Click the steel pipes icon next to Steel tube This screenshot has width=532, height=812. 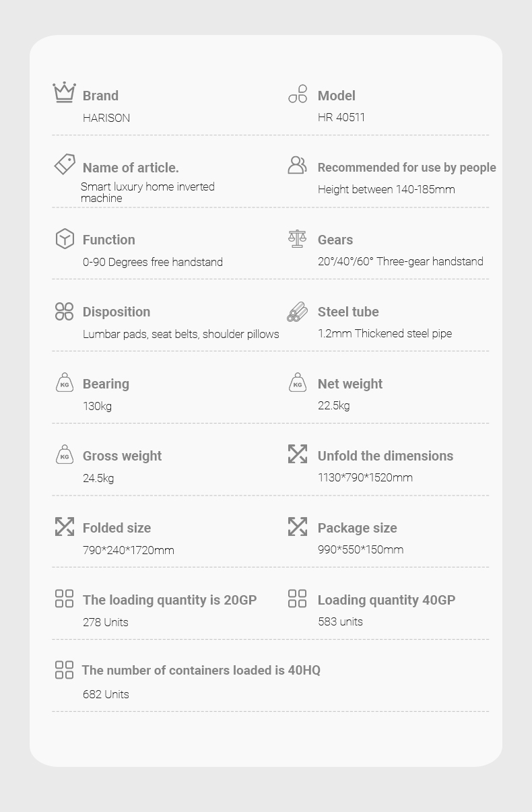tap(297, 312)
